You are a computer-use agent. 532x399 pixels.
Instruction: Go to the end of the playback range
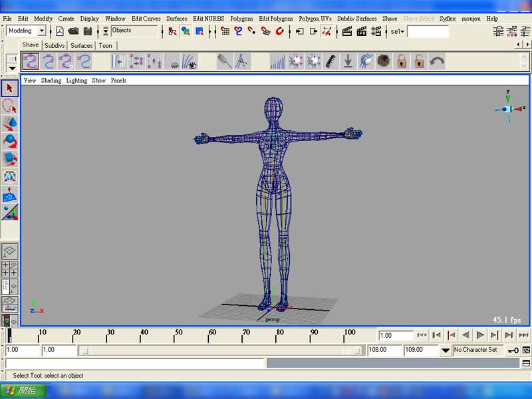pyautogui.click(x=524, y=335)
